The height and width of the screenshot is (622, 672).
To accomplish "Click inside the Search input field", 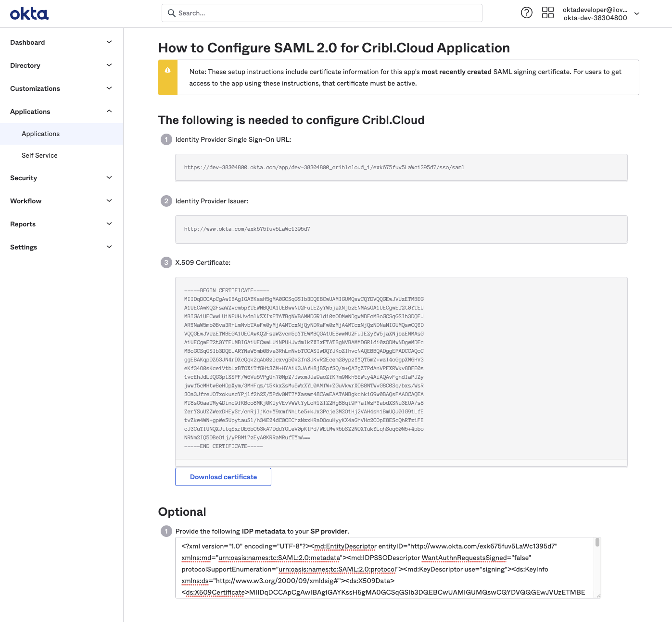I will 289,13.
